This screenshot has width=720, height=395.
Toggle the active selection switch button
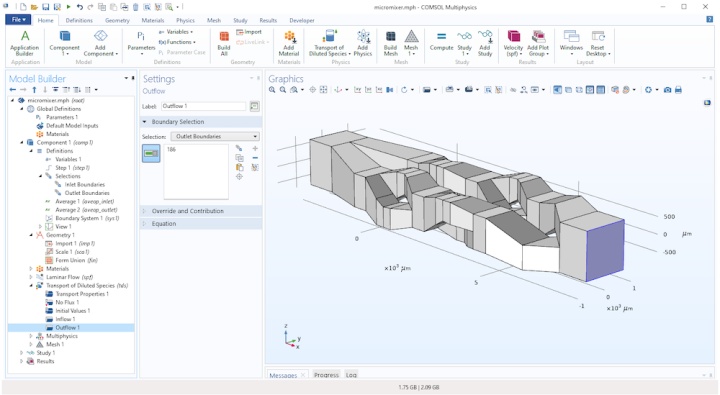[x=151, y=153]
